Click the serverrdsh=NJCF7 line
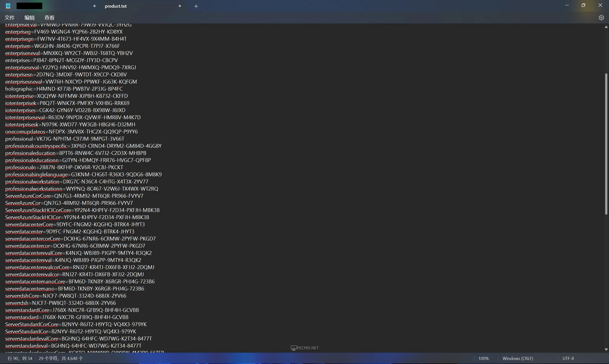The height and width of the screenshot is (364, 609). click(x=61, y=303)
